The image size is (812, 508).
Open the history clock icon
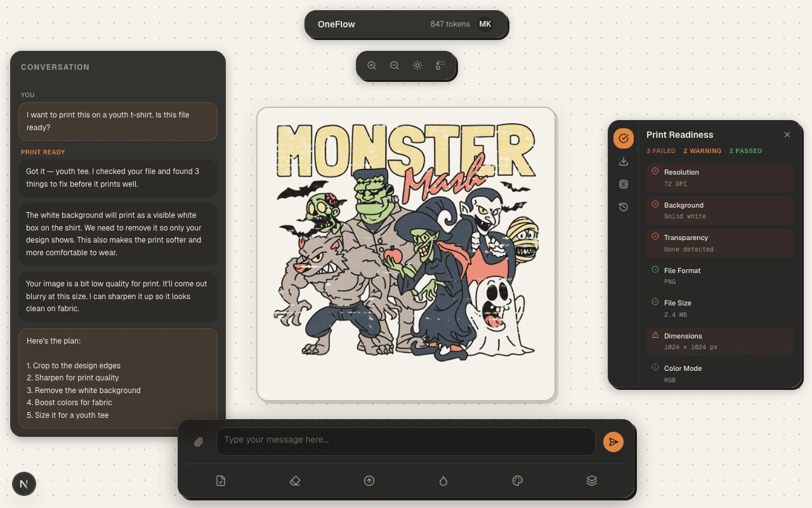pos(624,207)
